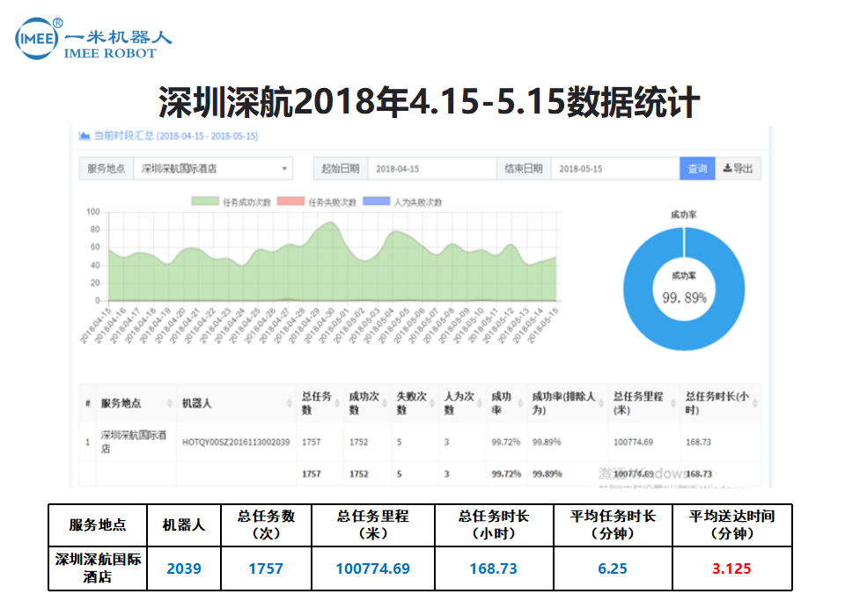Sort by the 成功率(排除人为) column header
Viewport: 845px width, 616px height.
(568, 403)
